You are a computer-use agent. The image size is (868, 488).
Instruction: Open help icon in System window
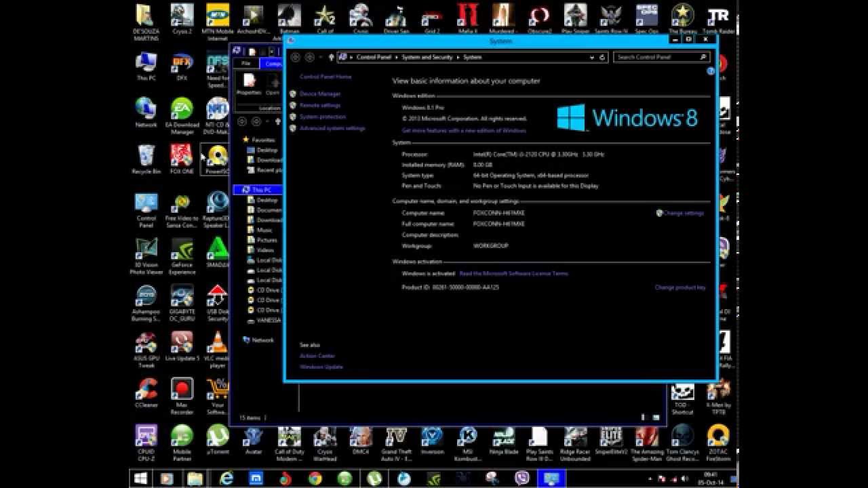(710, 70)
